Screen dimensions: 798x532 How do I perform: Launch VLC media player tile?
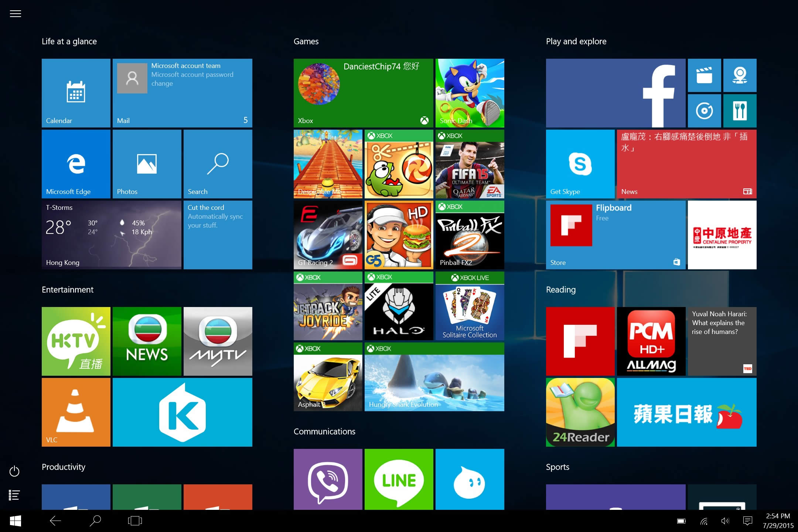(76, 413)
